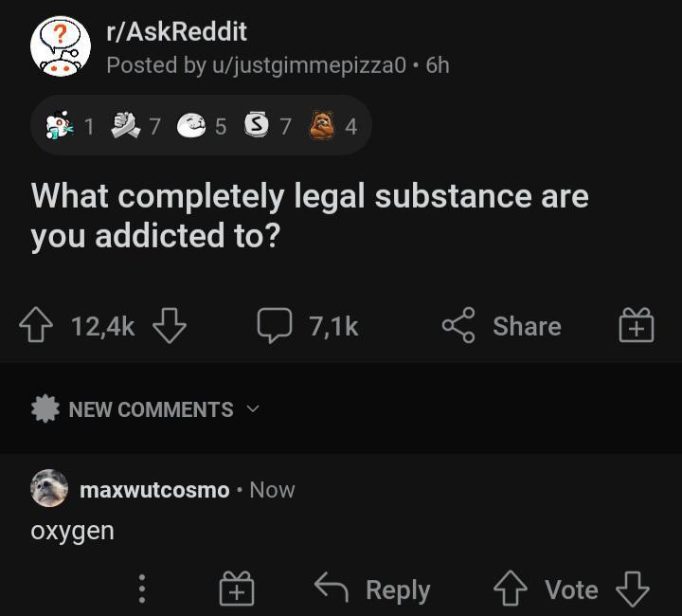This screenshot has height=616, width=682.
Task: Click the reply arrow icon under the comment
Action: (331, 588)
